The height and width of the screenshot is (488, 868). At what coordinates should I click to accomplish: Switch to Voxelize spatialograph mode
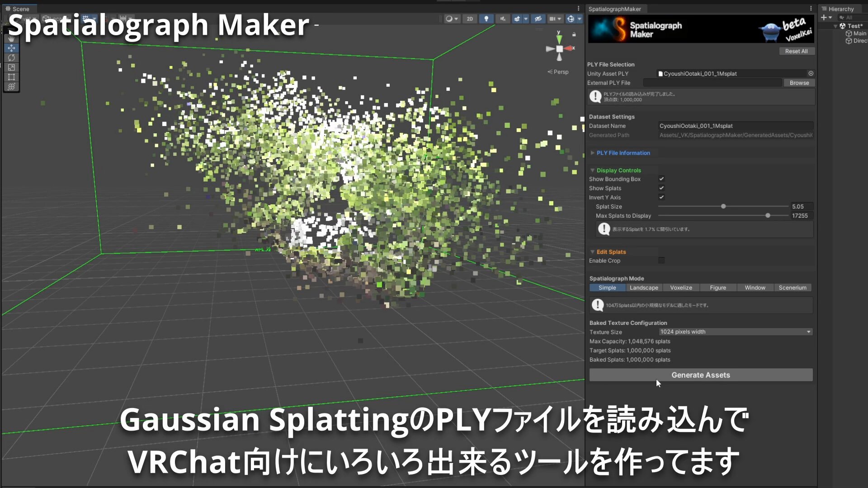tap(681, 288)
